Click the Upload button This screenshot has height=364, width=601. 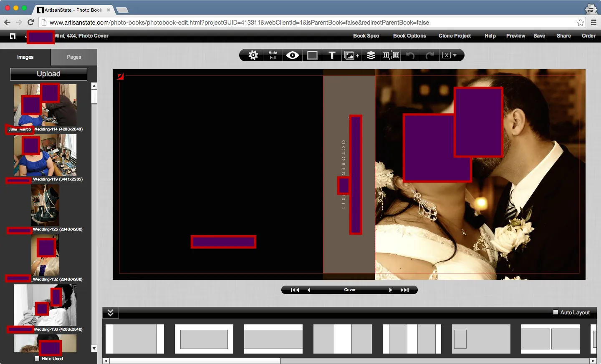click(48, 74)
